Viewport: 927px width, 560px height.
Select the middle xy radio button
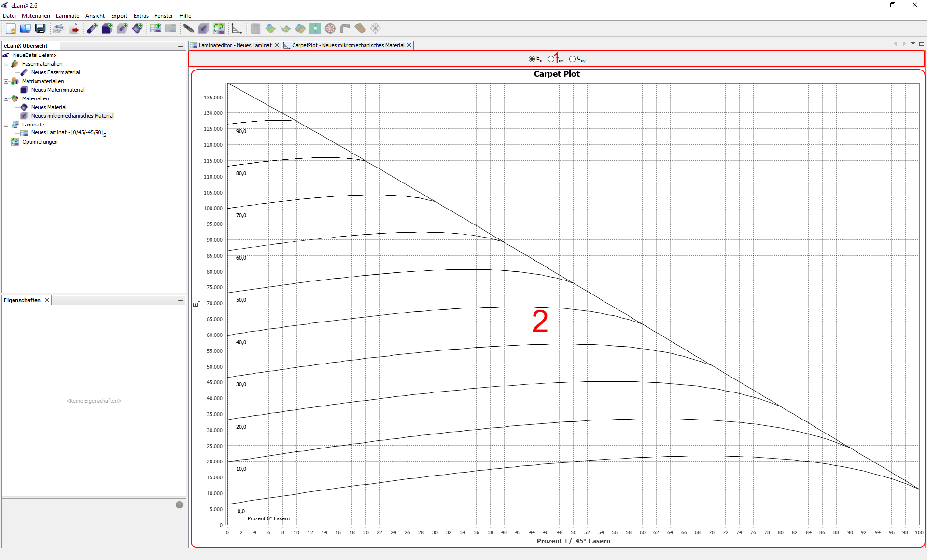click(x=551, y=59)
